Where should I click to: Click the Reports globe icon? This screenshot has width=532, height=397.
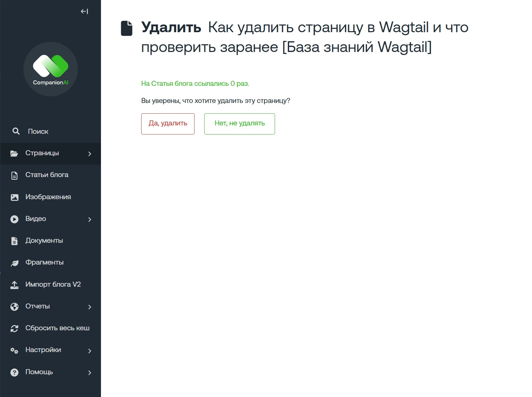(14, 307)
